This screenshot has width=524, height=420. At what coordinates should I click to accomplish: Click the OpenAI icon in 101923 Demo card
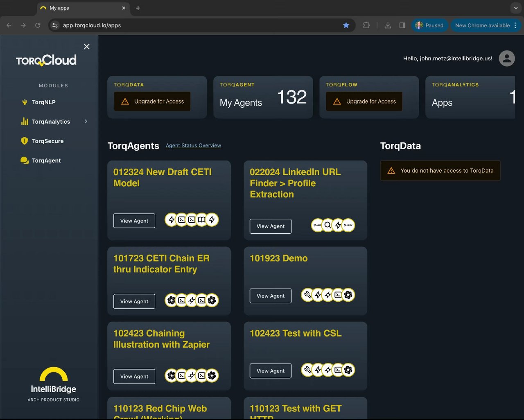348,295
